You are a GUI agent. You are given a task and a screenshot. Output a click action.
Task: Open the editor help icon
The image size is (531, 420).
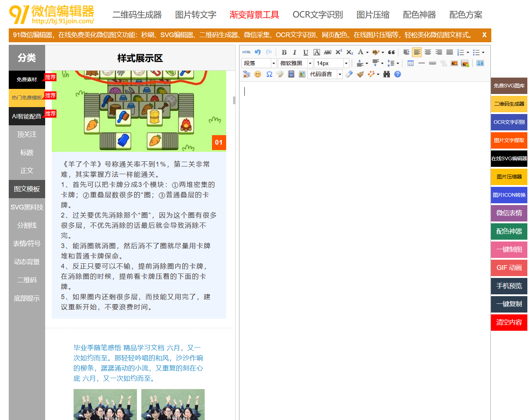pyautogui.click(x=398, y=74)
